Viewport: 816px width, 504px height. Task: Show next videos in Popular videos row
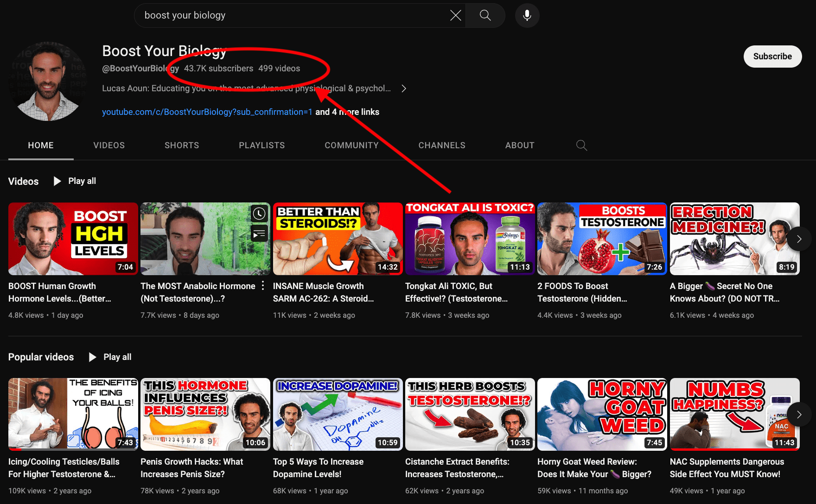(799, 415)
